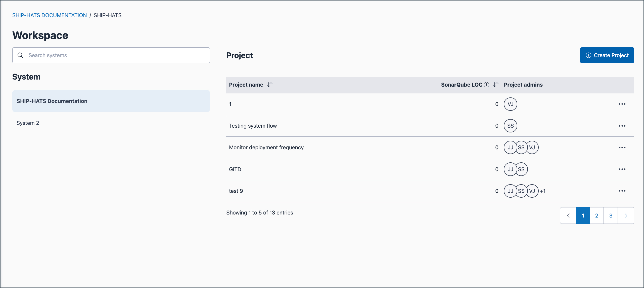
Task: Click test 9 project name
Action: (236, 191)
